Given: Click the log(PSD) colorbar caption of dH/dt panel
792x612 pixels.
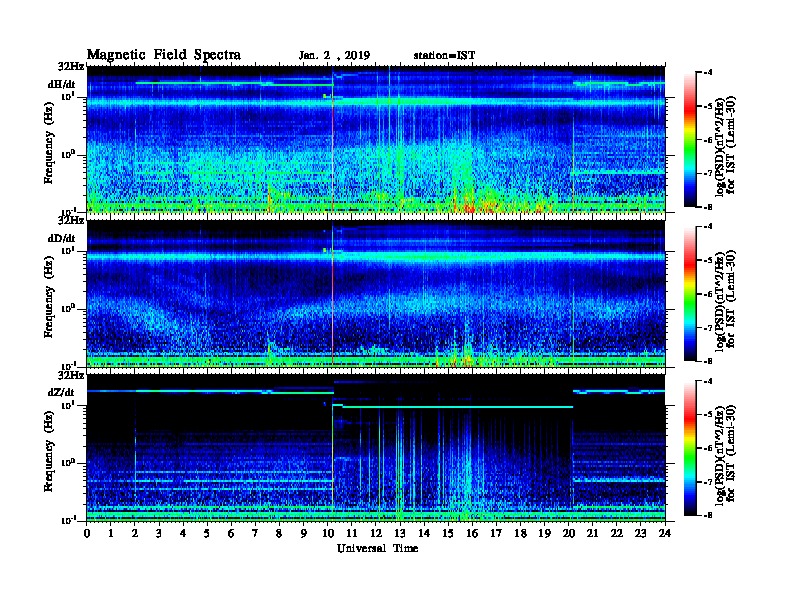Looking at the screenshot, I should point(726,145).
